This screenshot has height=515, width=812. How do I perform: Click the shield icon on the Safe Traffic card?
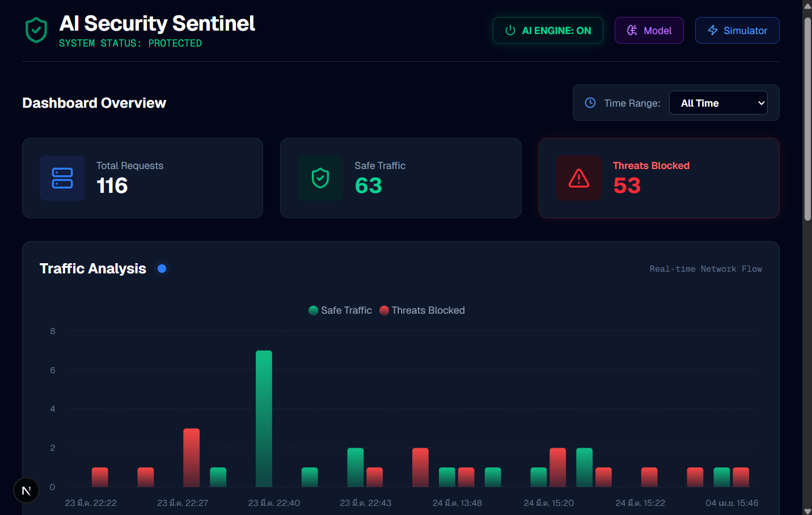point(320,178)
